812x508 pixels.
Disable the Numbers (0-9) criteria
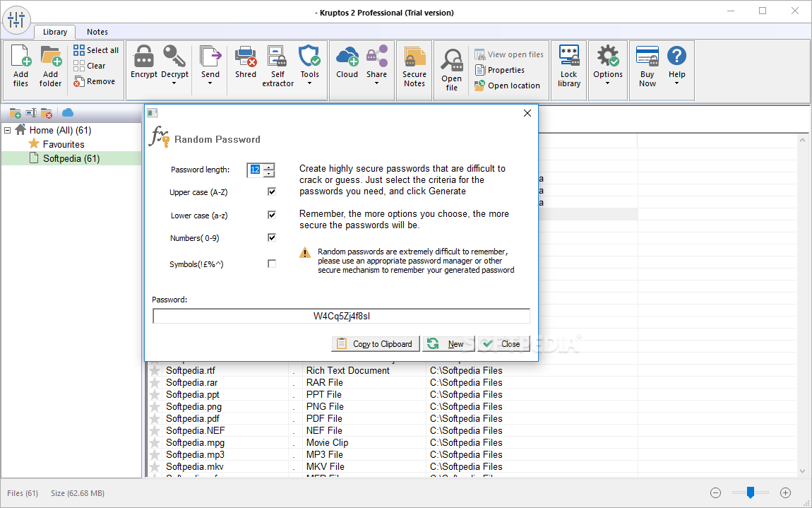tap(272, 237)
